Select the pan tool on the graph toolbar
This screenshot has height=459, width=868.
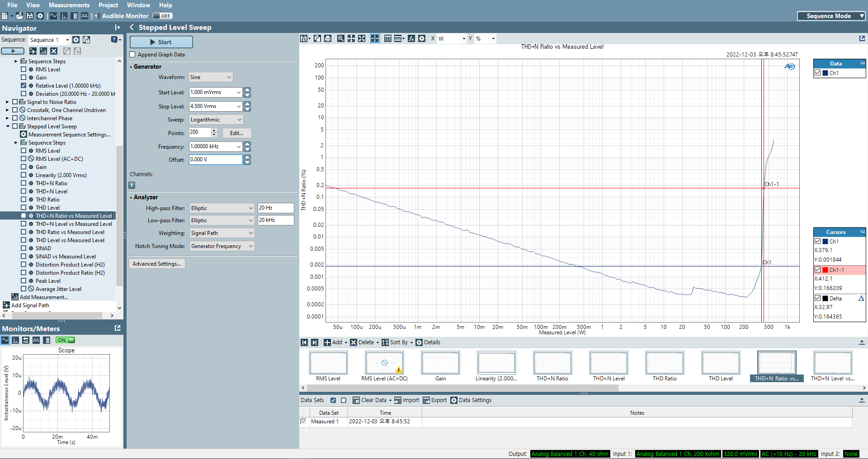(x=351, y=38)
